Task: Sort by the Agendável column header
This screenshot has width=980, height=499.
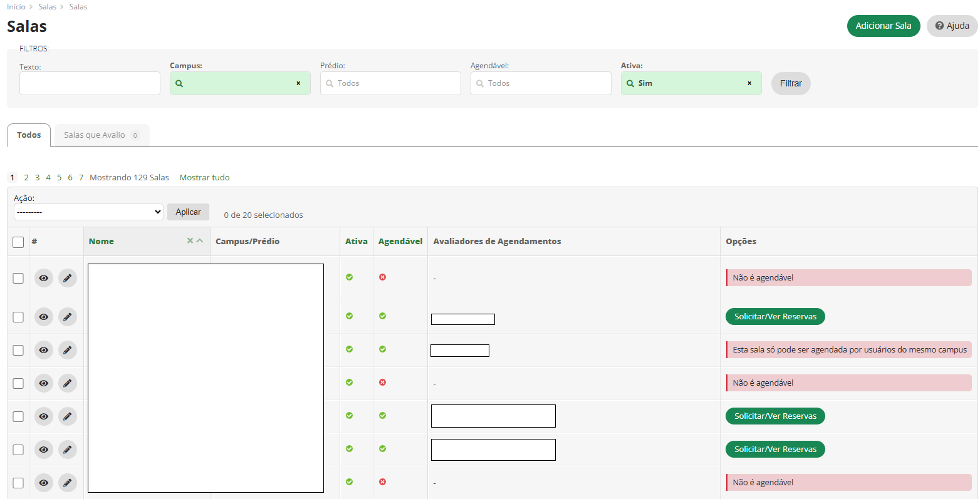Action: (400, 241)
